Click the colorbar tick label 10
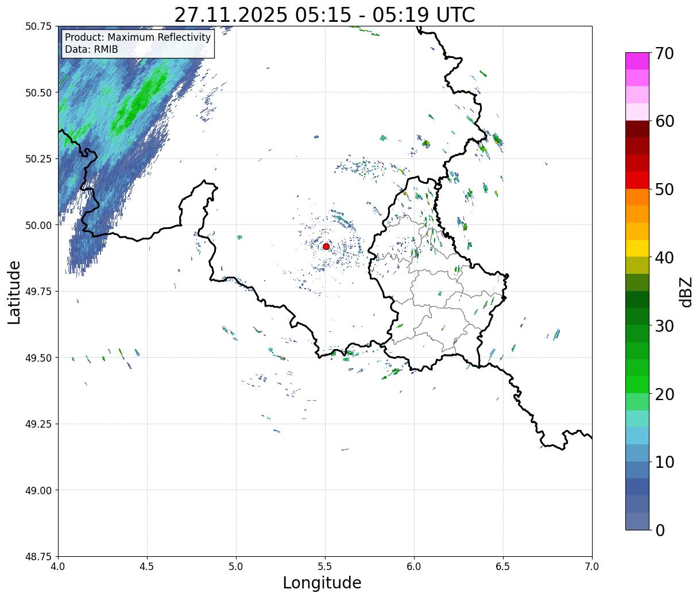This screenshot has width=700, height=597. coord(664,462)
